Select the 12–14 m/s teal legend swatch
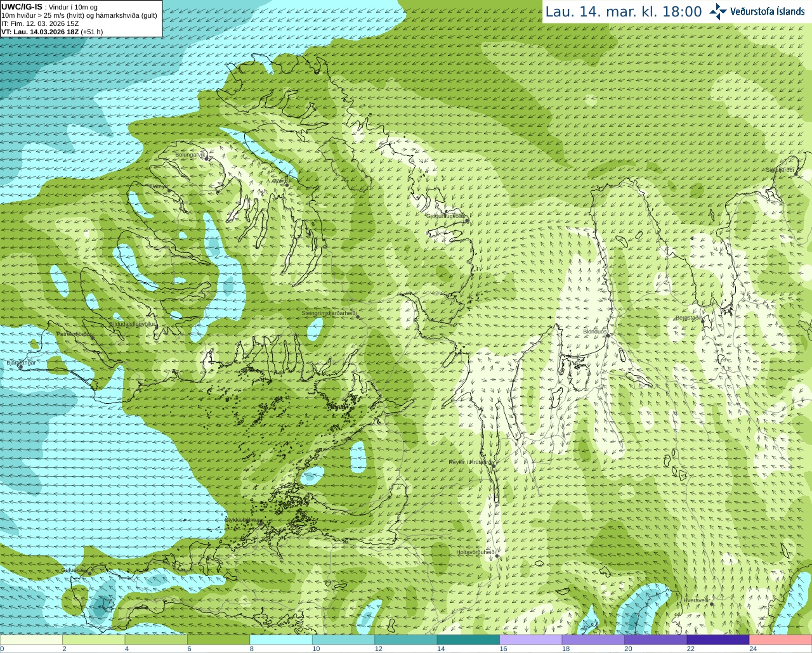This screenshot has width=812, height=653. pos(406,640)
